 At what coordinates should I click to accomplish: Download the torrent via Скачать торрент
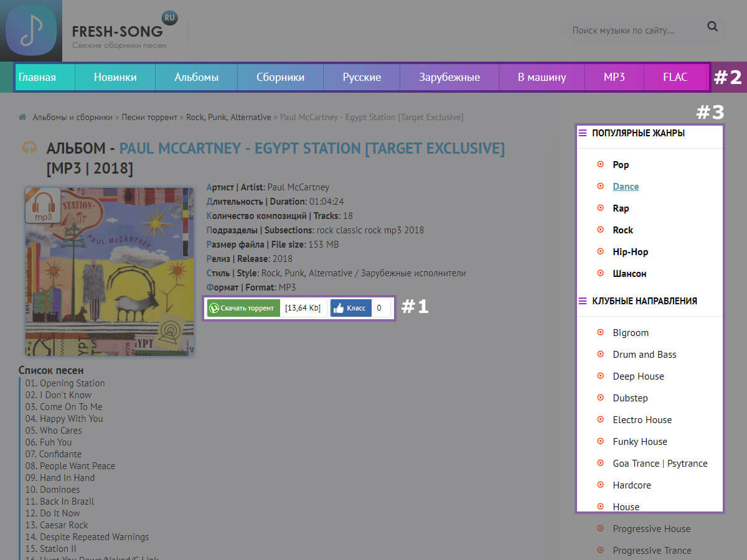tap(243, 308)
